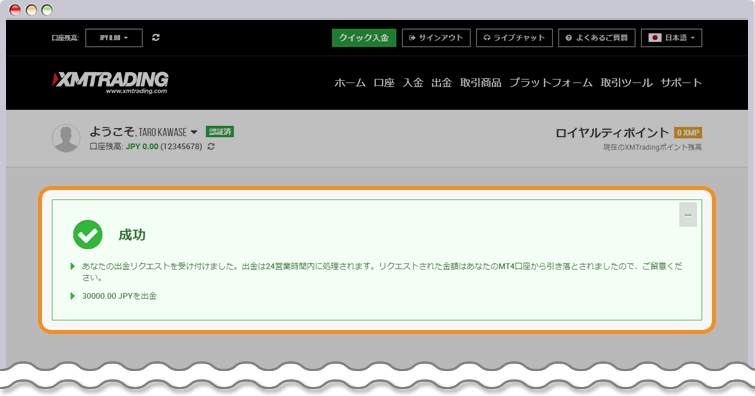Click the 現在のXMTradingポイント残高 text
The image size is (755, 396).
[652, 147]
